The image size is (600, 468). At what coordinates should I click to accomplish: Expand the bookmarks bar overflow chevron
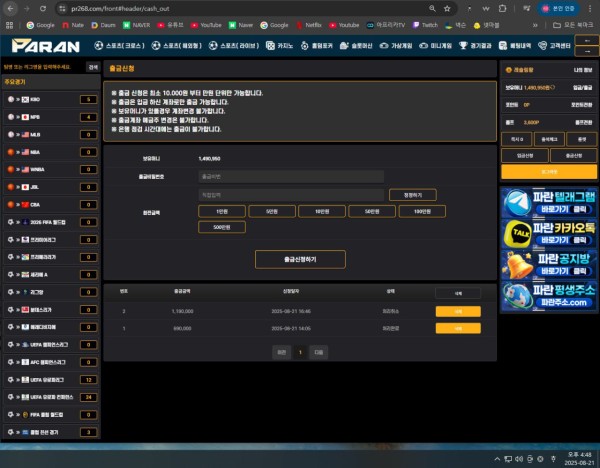tap(535, 25)
